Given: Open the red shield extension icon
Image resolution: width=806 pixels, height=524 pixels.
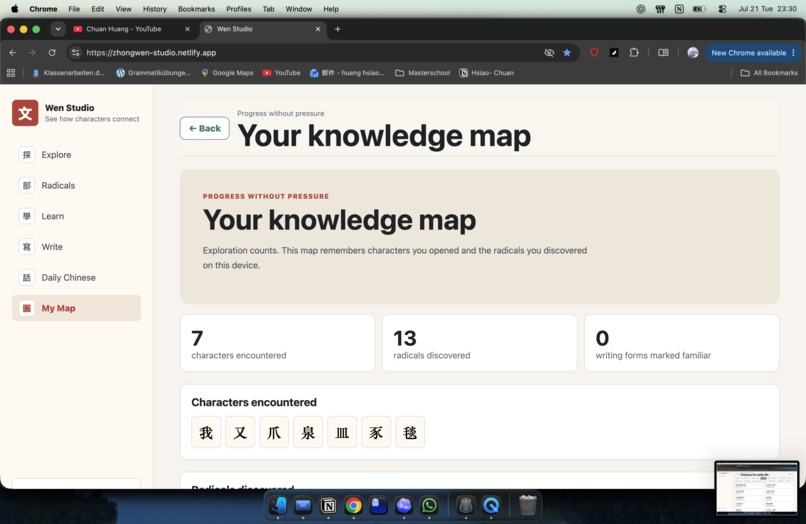Looking at the screenshot, I should pyautogui.click(x=594, y=52).
